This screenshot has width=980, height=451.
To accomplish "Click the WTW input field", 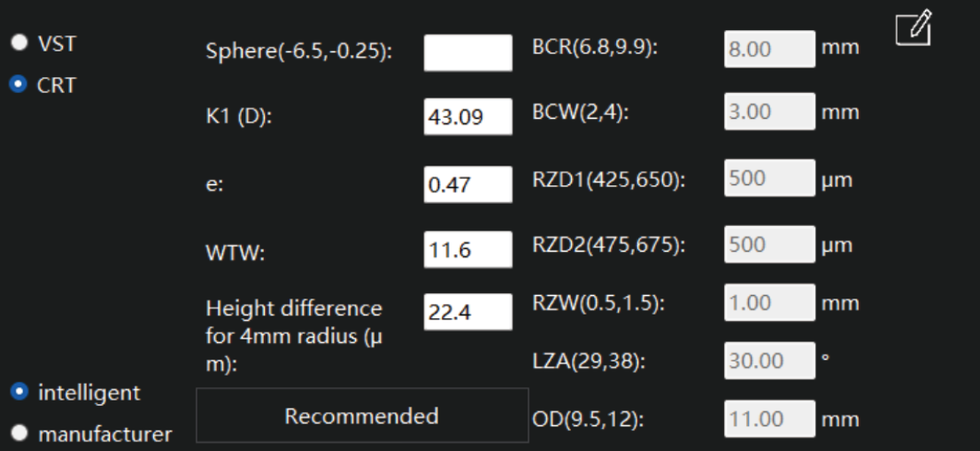I will click(x=468, y=250).
